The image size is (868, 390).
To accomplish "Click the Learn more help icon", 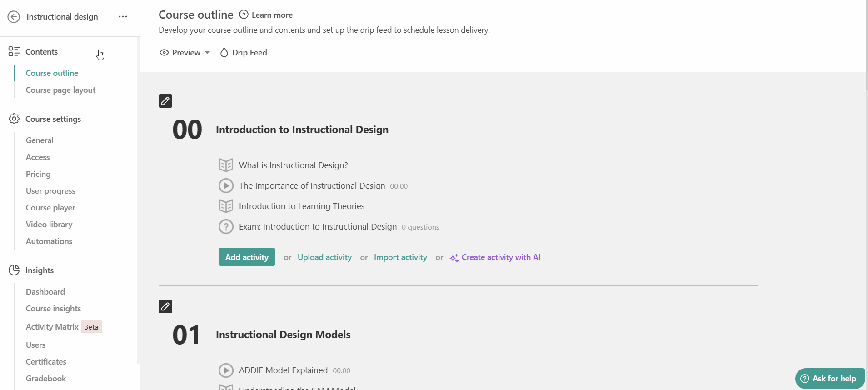I will click(244, 15).
